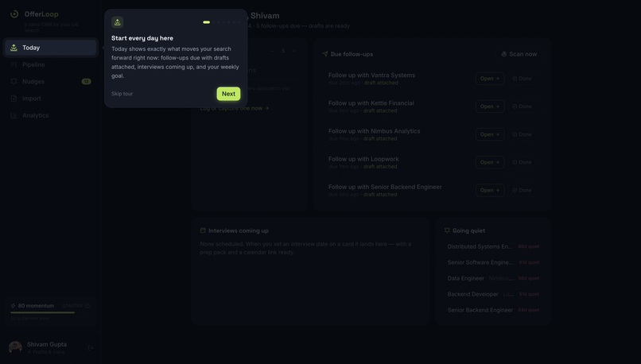Click the Today icon in tour popup

click(118, 22)
